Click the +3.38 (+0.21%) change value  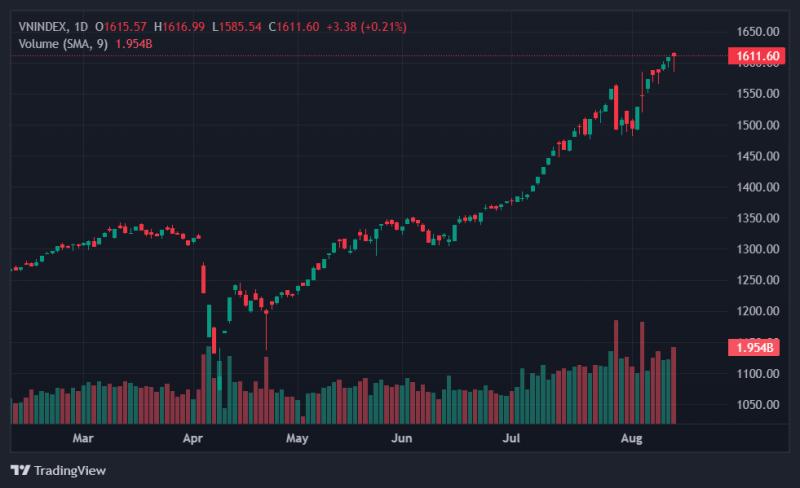tap(366, 27)
